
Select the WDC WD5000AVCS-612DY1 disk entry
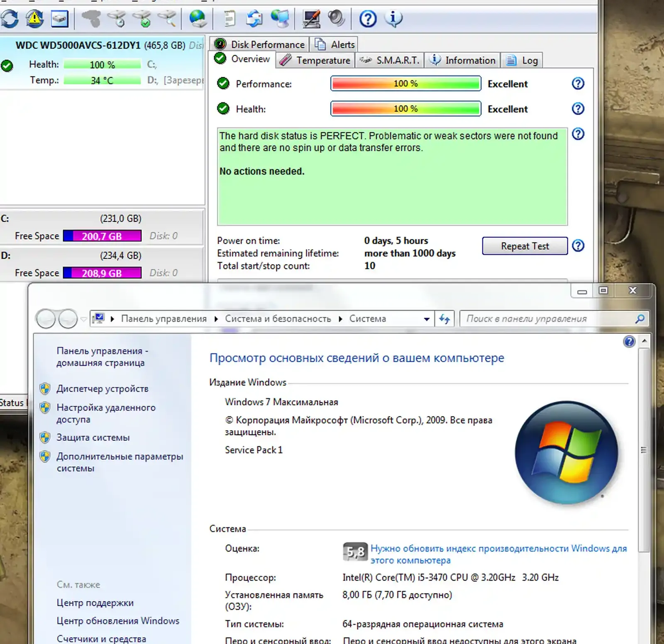tap(102, 62)
